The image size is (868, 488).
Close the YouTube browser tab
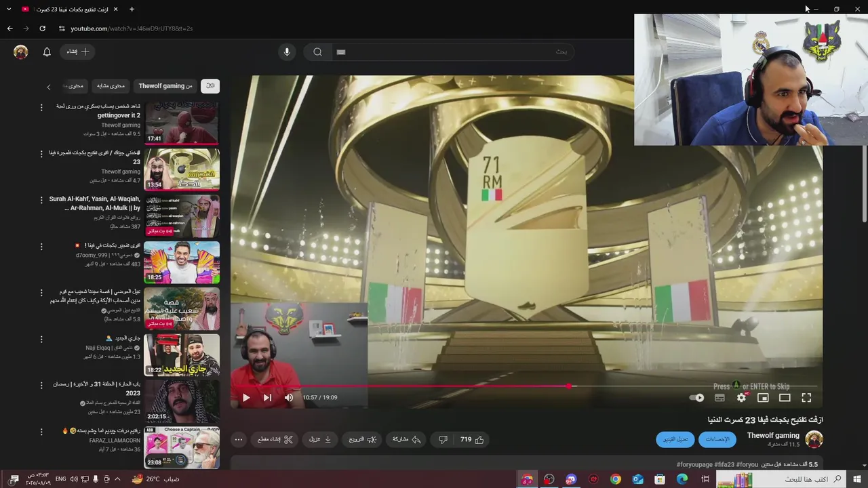click(x=115, y=9)
